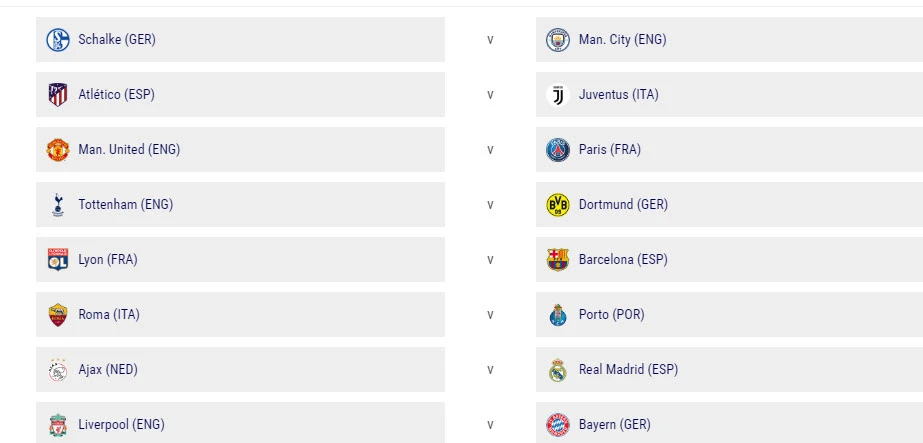Open the Juventus (ITA) team link

[x=618, y=95]
